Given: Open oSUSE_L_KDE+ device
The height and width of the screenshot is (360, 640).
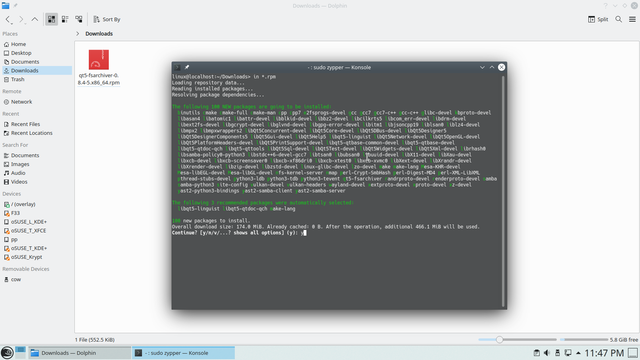Looking at the screenshot, I should point(29,222).
